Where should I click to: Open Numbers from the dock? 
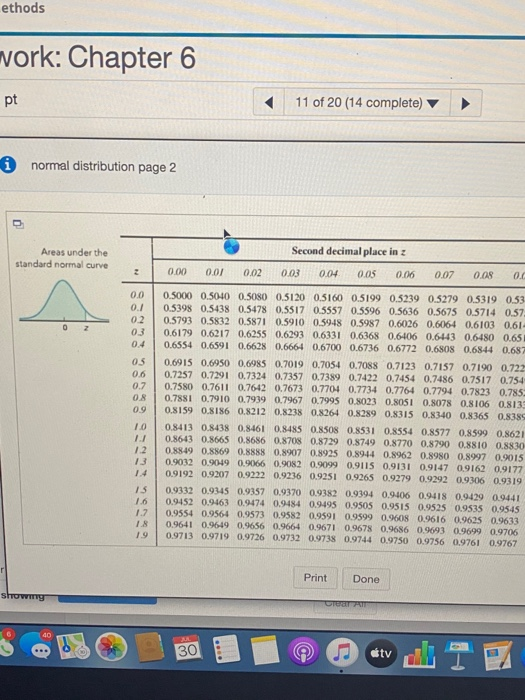(x=420, y=654)
